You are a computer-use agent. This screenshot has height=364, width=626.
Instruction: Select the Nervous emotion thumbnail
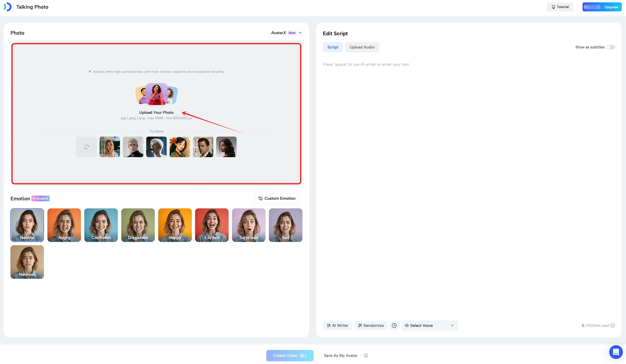coord(27,262)
